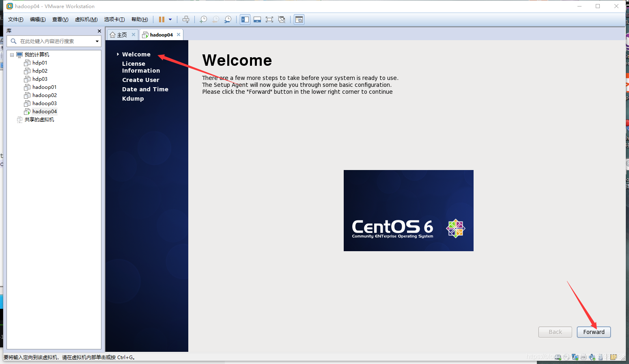
Task: Click the hard disk status bar icon
Action: click(x=558, y=357)
